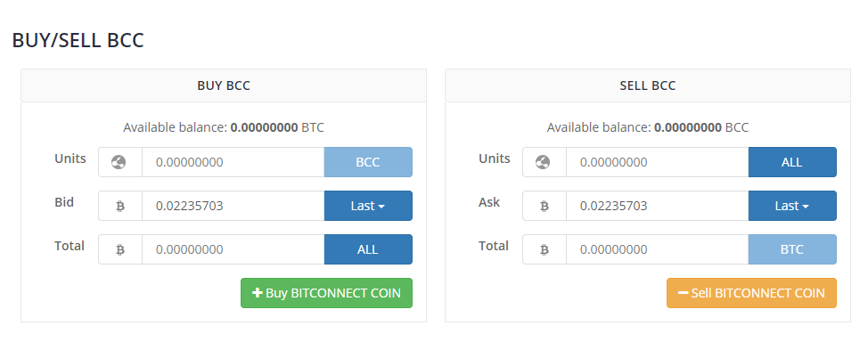868x342 pixels.
Task: Open the Last dropdown next to Ask
Action: (792, 206)
